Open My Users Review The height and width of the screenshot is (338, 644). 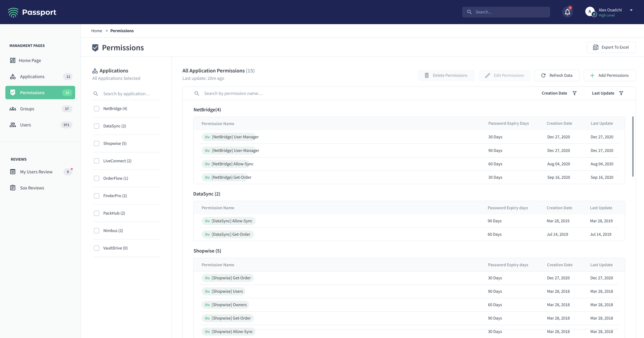[40, 172]
